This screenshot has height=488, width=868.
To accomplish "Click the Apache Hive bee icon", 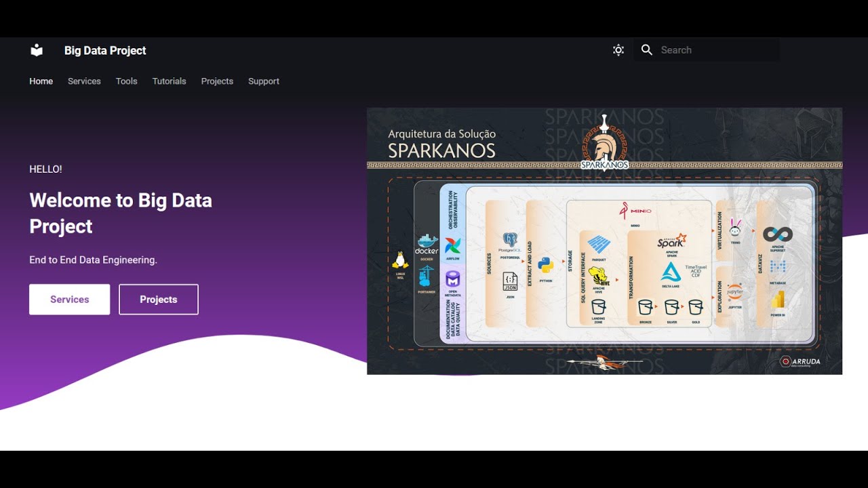I will [x=598, y=275].
